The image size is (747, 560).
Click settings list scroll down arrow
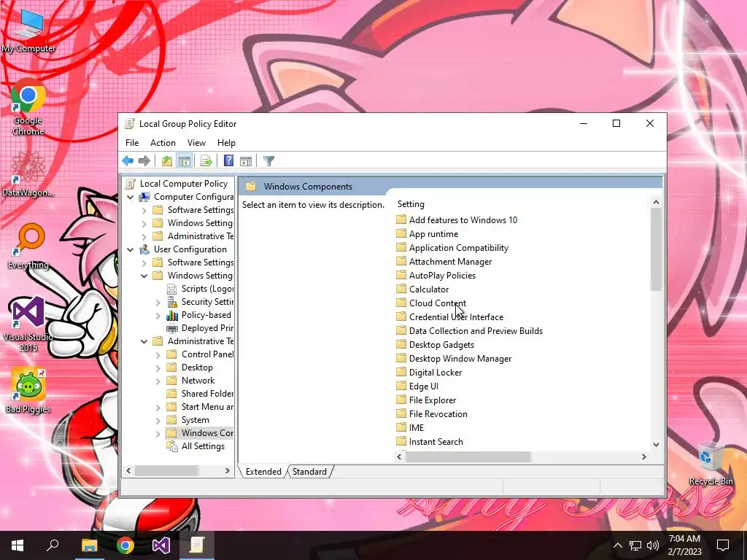tap(656, 444)
